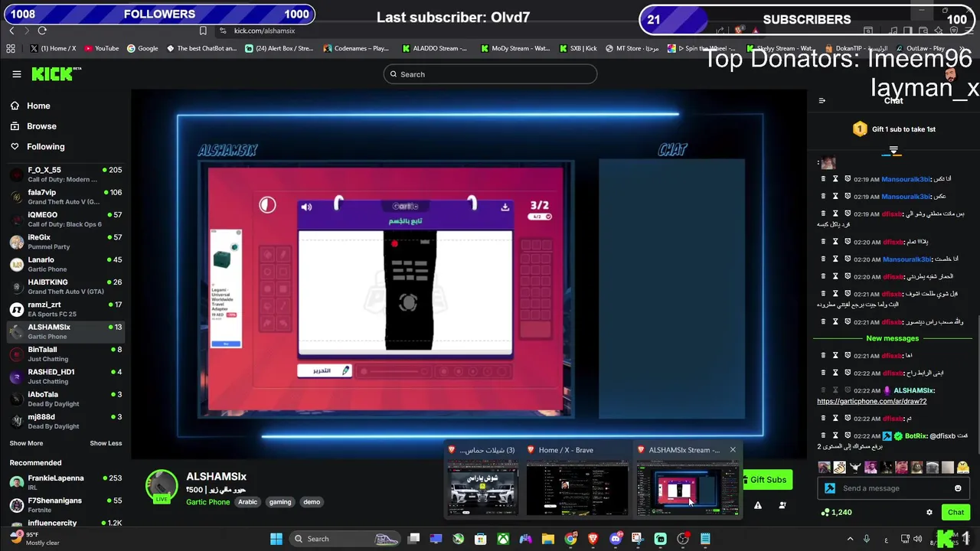This screenshot has height=551, width=980.
Task: Open iQMEGO channel in sidebar
Action: [65, 220]
